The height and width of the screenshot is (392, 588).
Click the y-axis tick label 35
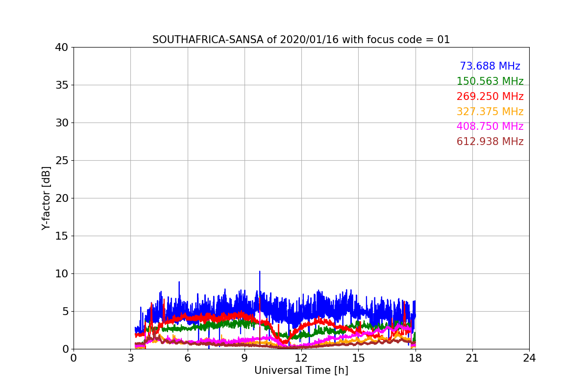tap(62, 85)
